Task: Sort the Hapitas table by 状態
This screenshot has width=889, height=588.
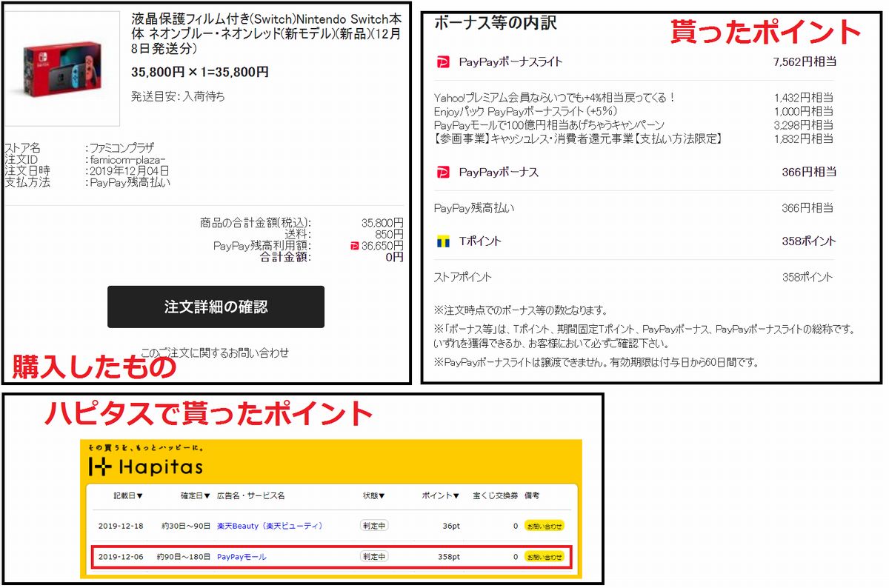Action: [x=373, y=495]
